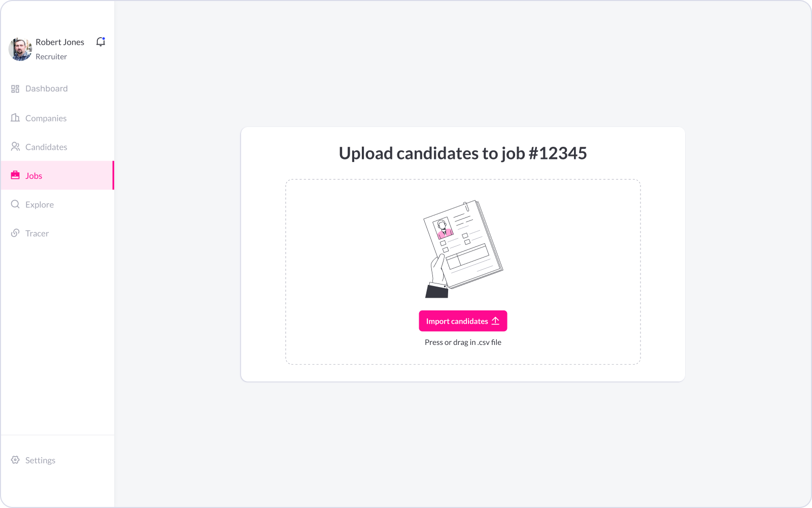The height and width of the screenshot is (508, 812).
Task: Open the Tracer menu label
Action: coord(37,234)
